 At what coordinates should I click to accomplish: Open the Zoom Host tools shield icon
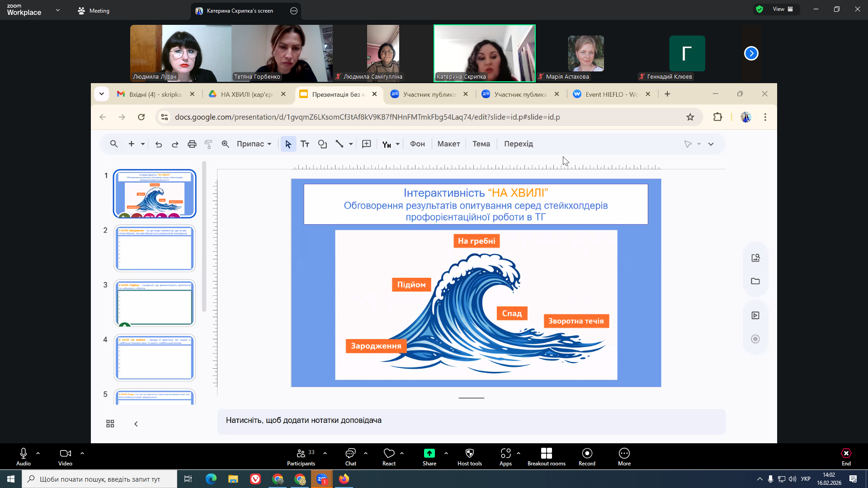tap(469, 453)
